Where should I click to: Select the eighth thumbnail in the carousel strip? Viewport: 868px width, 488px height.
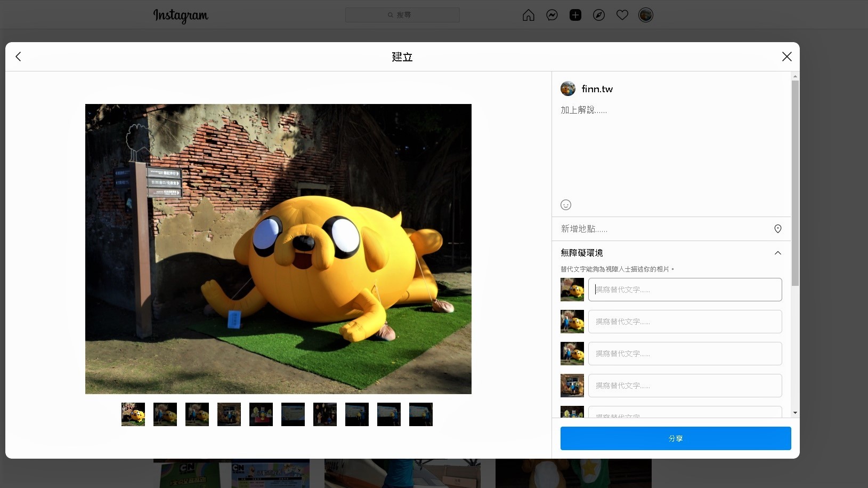[357, 414]
